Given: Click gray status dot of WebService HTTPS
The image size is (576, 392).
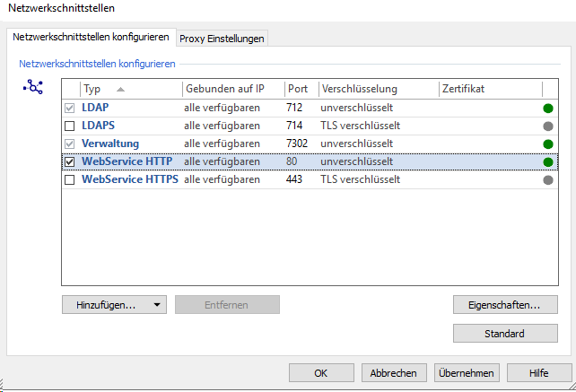Looking at the screenshot, I should coord(548,179).
